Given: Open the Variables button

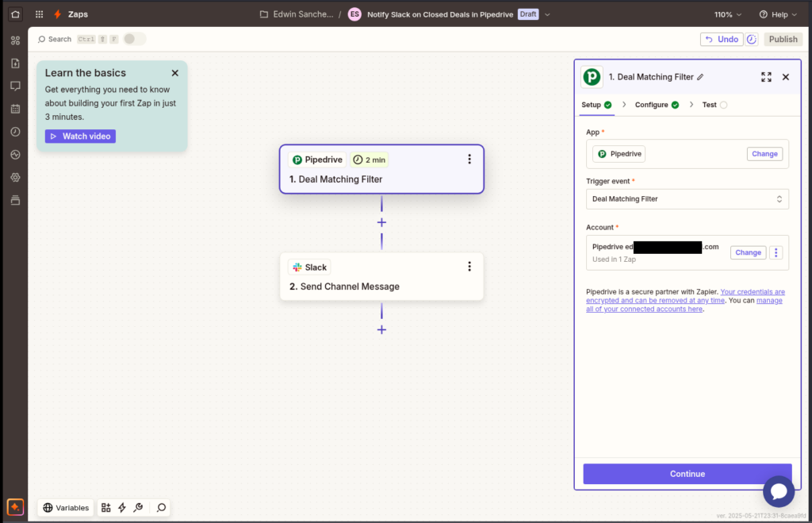Looking at the screenshot, I should 66,507.
